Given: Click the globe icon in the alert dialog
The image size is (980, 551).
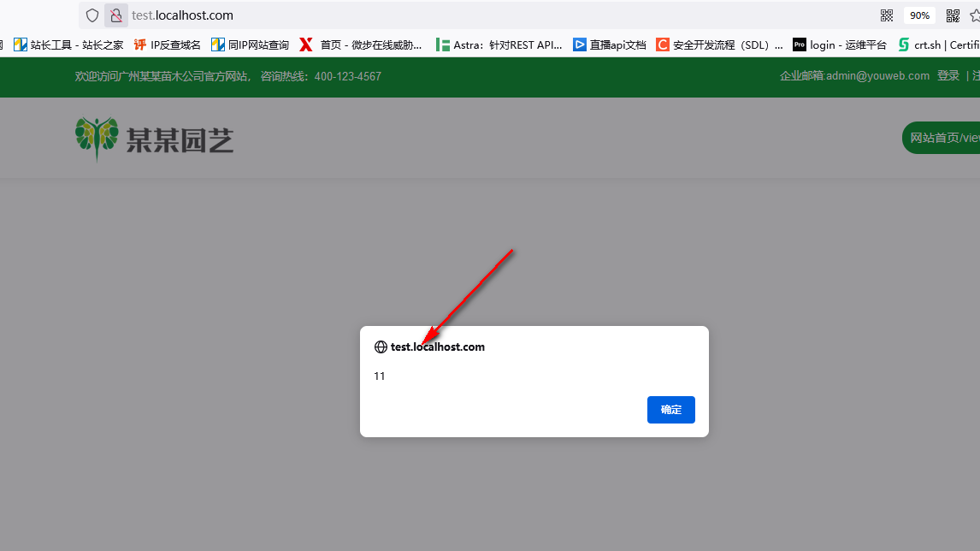Looking at the screenshot, I should click(x=381, y=347).
